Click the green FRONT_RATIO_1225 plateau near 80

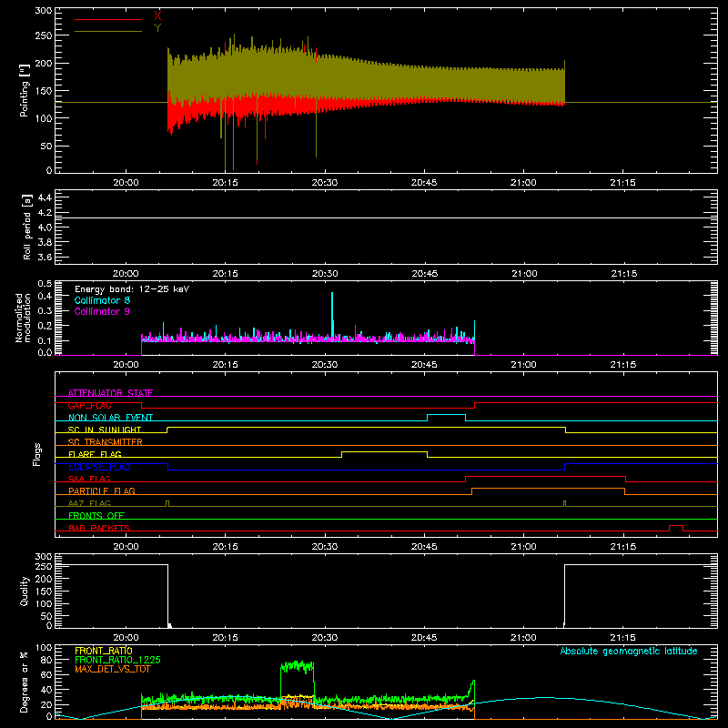click(x=298, y=667)
